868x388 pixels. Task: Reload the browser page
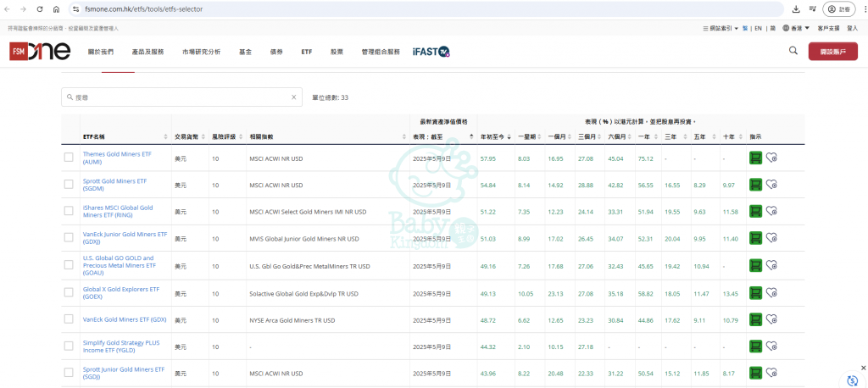point(40,9)
